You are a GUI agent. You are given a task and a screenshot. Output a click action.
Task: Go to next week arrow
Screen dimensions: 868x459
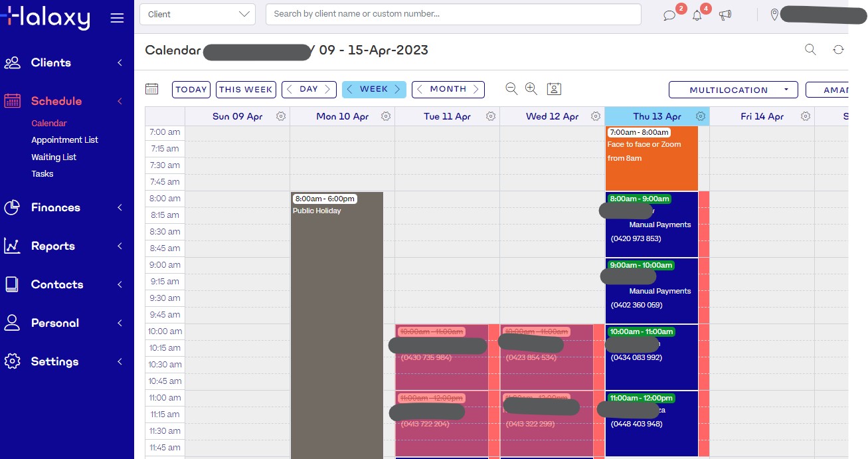pos(397,90)
